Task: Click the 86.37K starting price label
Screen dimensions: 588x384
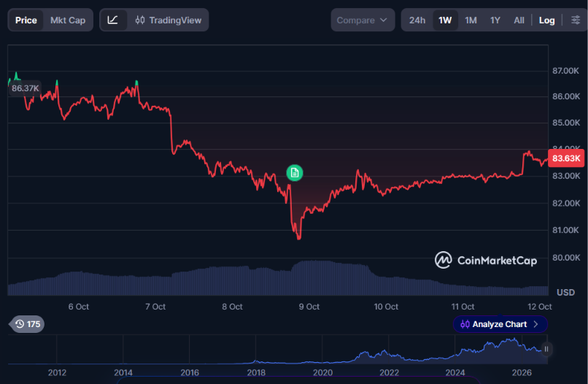Action: (x=25, y=88)
